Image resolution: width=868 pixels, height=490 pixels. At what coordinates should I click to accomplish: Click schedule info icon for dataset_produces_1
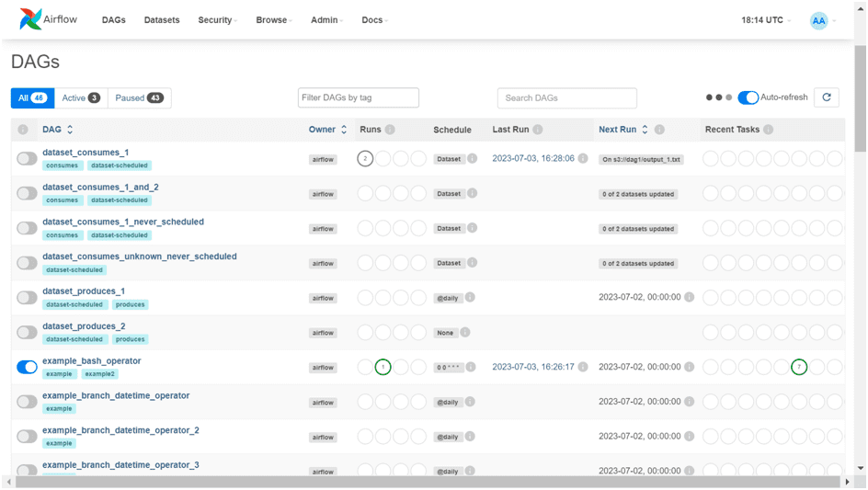[x=470, y=297]
